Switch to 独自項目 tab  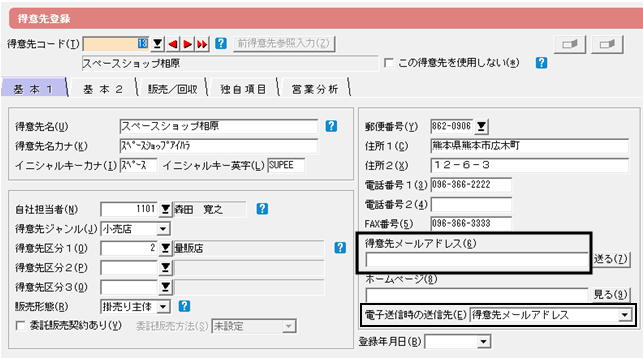click(243, 89)
